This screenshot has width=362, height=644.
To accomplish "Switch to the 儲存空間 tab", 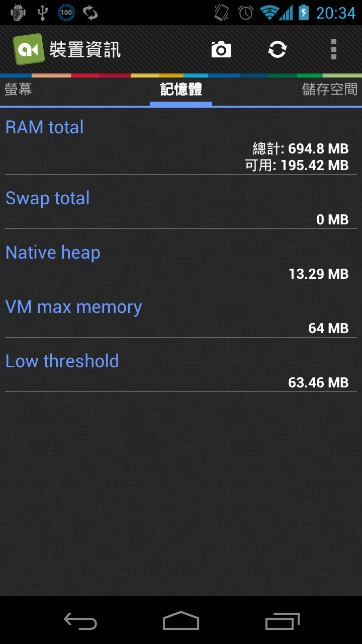I will [329, 90].
